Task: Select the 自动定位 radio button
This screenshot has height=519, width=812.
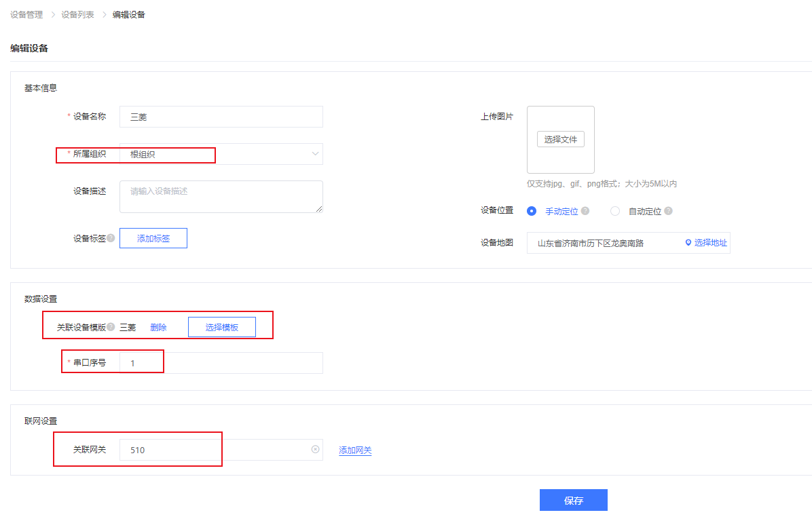Action: click(615, 211)
